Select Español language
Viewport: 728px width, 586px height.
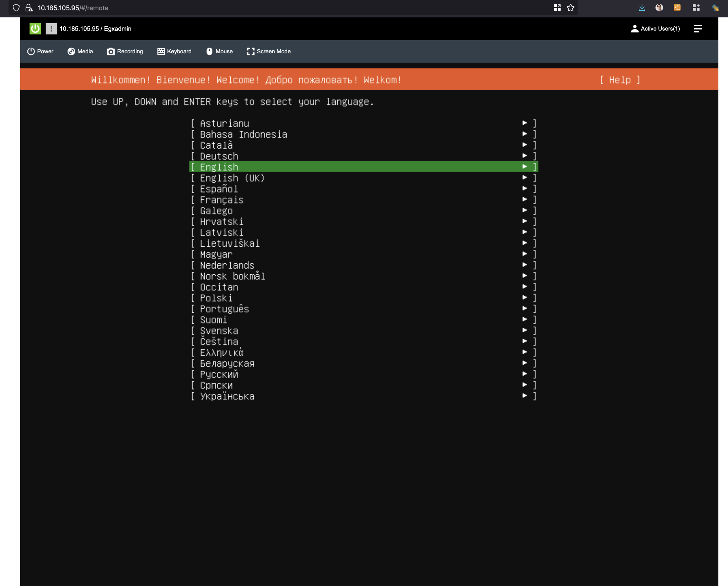363,189
